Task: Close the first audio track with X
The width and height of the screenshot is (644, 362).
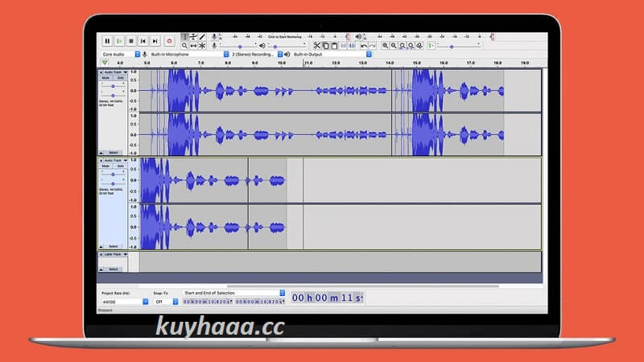Action: (101, 72)
